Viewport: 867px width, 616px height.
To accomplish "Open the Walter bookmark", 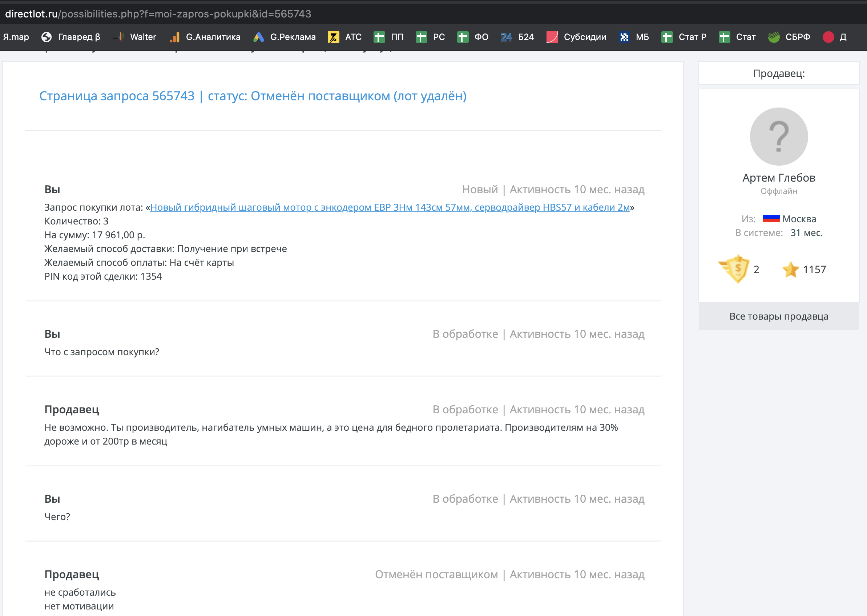I will click(143, 37).
